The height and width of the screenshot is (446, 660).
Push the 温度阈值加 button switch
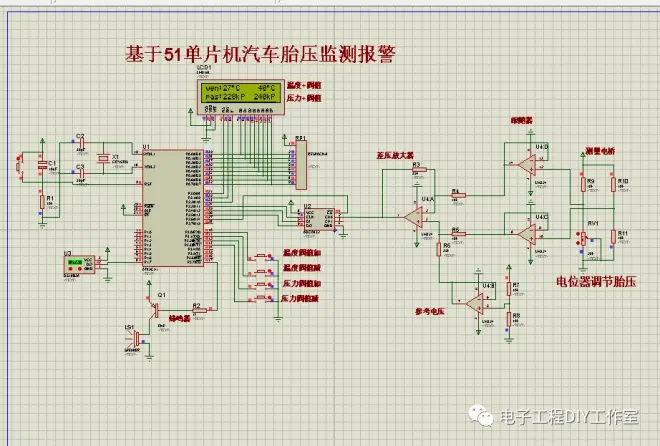tap(261, 256)
